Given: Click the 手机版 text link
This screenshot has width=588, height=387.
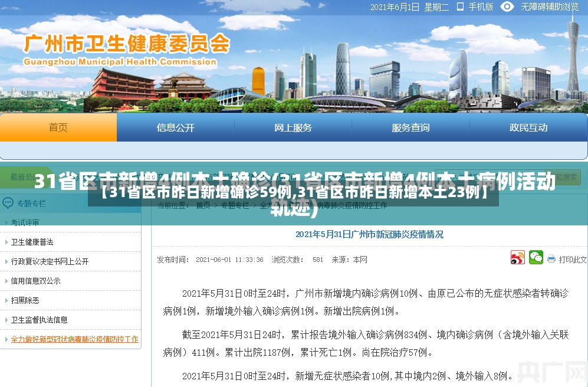Looking at the screenshot, I should pos(481,6).
